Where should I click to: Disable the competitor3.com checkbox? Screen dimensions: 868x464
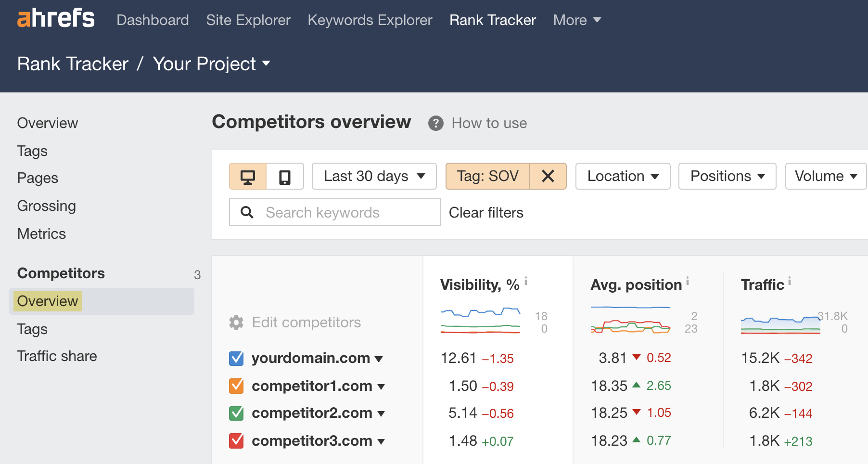[236, 440]
